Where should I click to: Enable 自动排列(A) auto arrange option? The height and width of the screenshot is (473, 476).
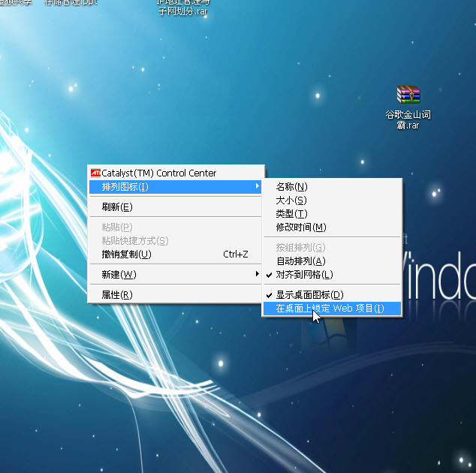(x=300, y=261)
